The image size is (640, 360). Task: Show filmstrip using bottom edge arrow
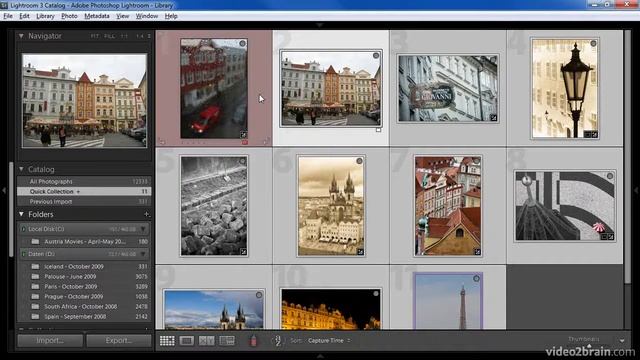pyautogui.click(x=320, y=356)
